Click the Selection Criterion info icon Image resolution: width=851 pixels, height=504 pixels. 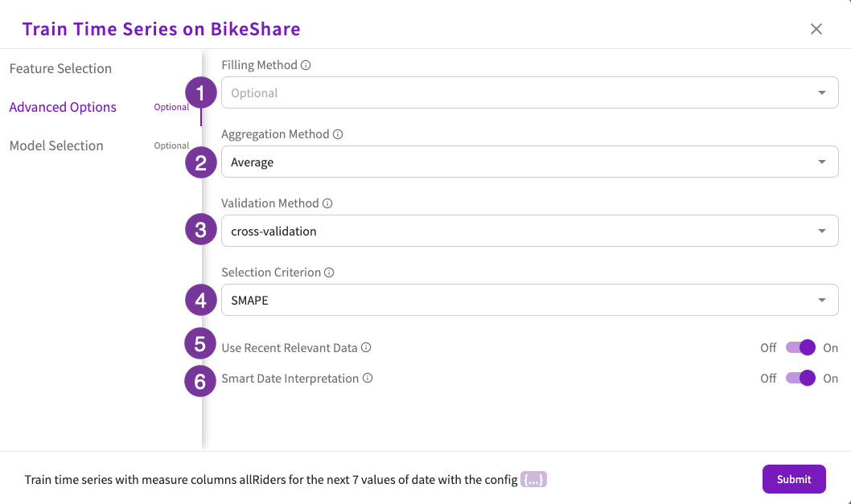(329, 272)
